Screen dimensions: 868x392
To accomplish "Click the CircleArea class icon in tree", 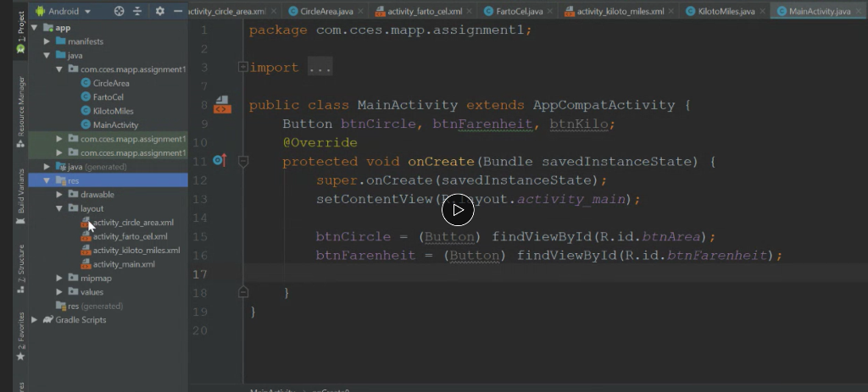I will (86, 83).
